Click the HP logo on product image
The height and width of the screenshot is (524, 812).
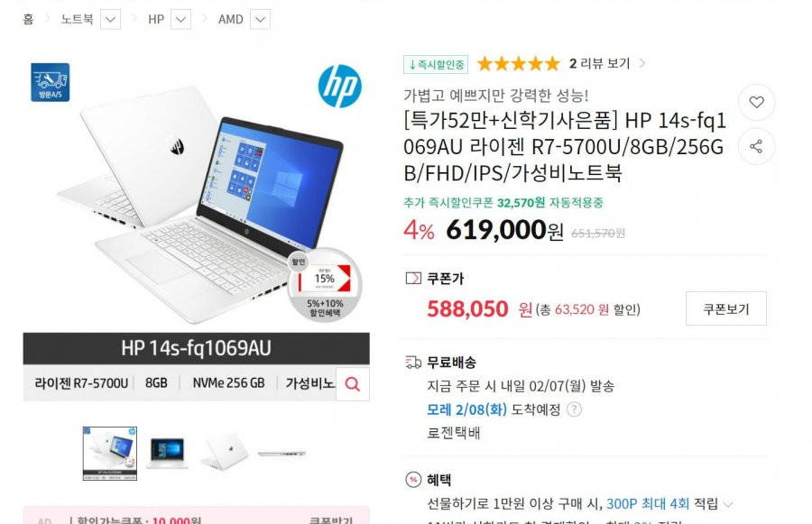(340, 86)
